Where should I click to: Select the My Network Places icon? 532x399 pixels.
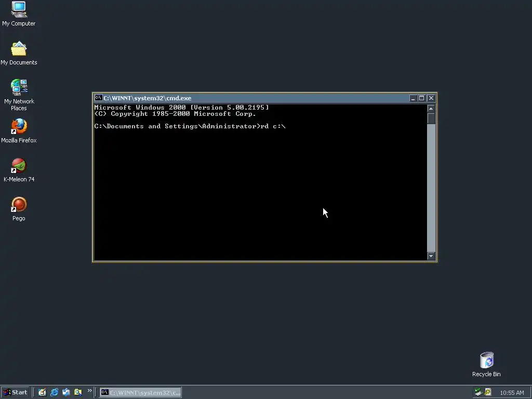coord(19,95)
